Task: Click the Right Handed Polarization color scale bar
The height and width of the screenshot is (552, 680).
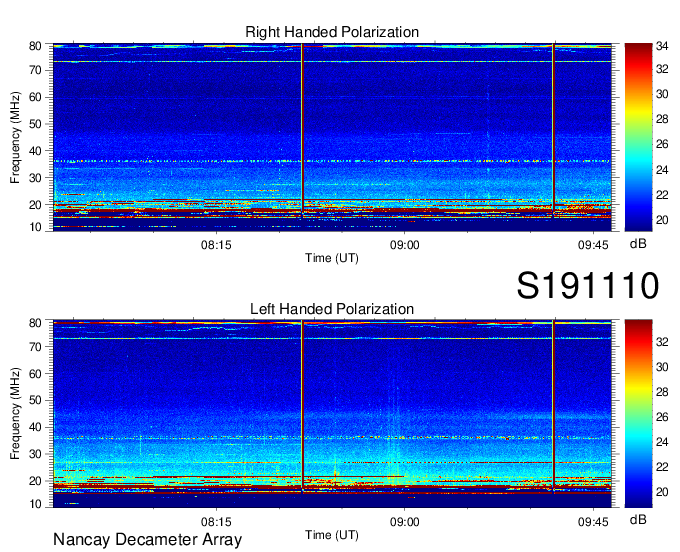Action: pyautogui.click(x=638, y=137)
